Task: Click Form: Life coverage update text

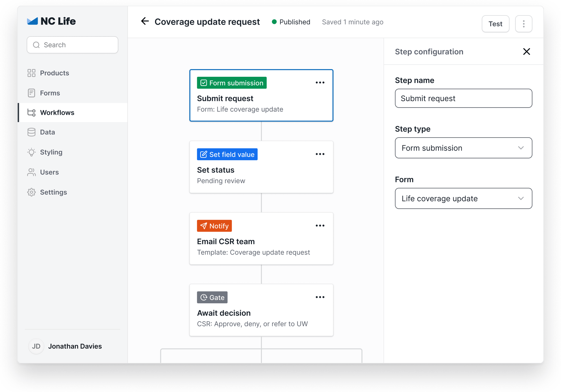Action: 240,109
